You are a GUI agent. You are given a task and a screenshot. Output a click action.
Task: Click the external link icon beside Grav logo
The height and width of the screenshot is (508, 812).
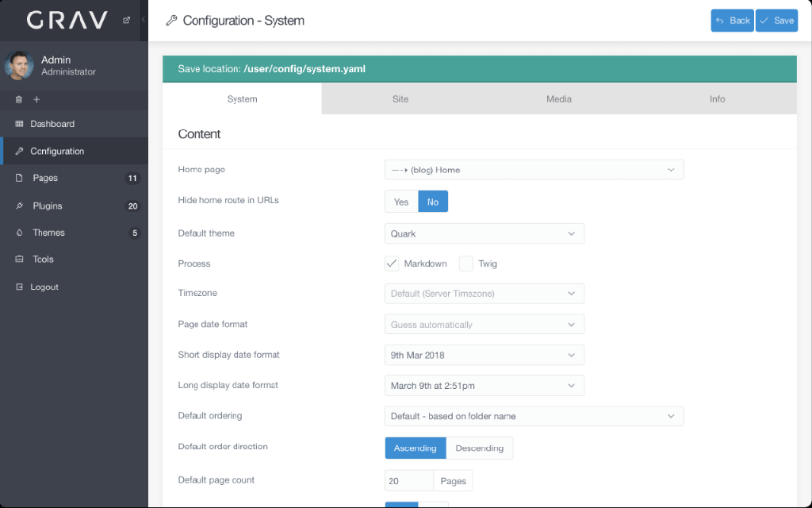pos(126,21)
